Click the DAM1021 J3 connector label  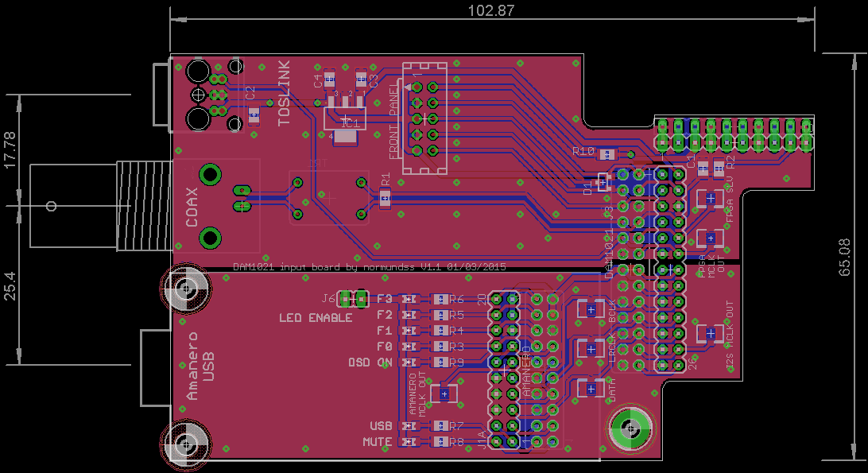coord(608,242)
